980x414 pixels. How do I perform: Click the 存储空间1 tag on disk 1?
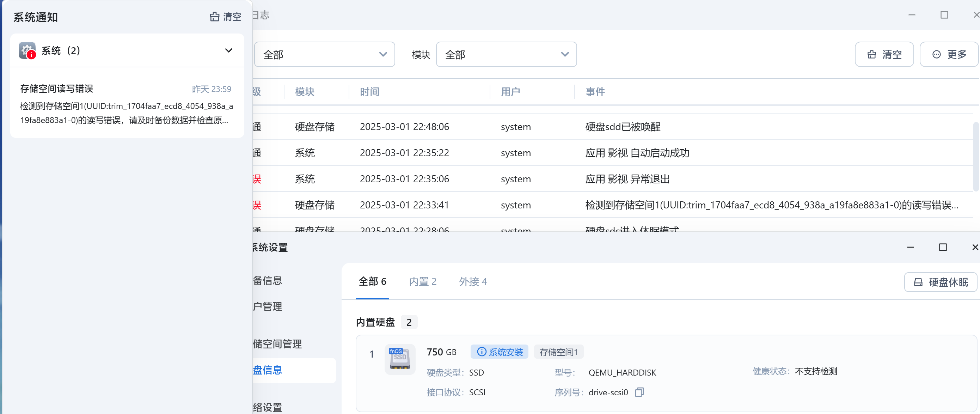(558, 352)
